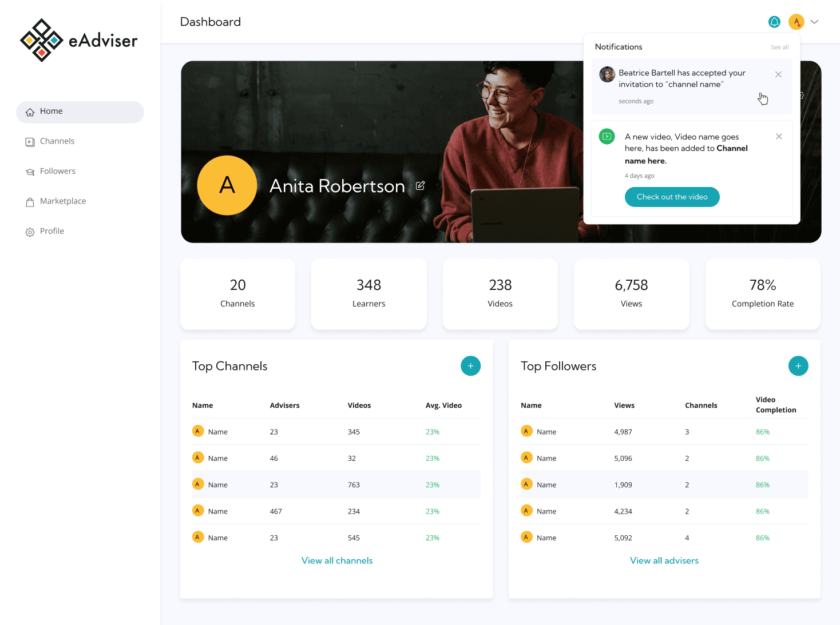The height and width of the screenshot is (625, 840).
Task: Open the Marketplace menu item
Action: click(63, 201)
